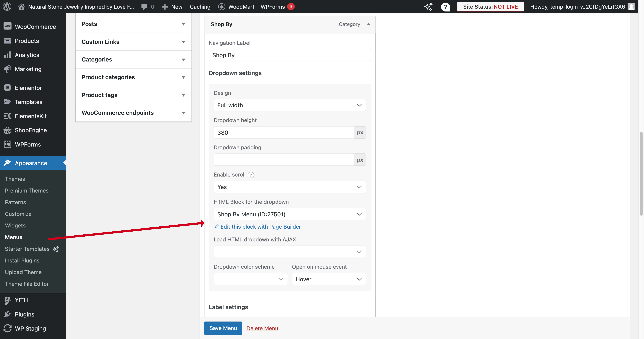Image resolution: width=644 pixels, height=339 pixels.
Task: Open the Caching admin bar item
Action: (x=200, y=7)
